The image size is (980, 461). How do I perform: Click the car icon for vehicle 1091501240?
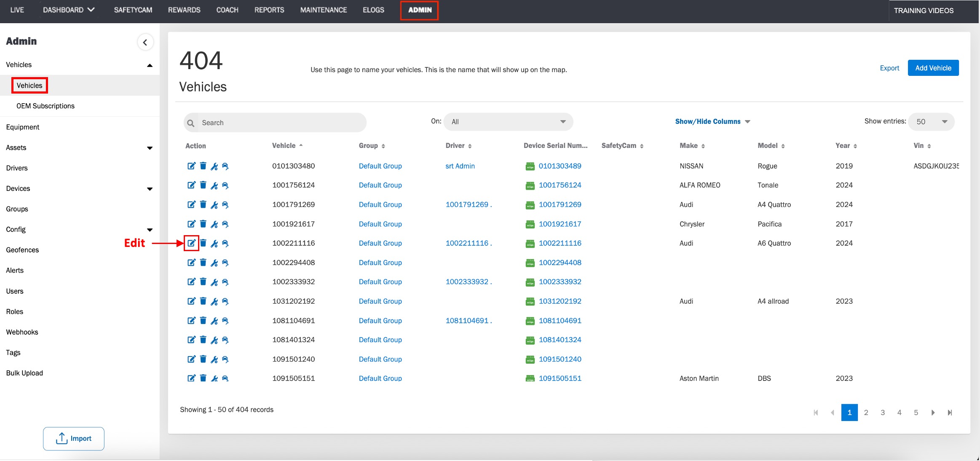[225, 359]
